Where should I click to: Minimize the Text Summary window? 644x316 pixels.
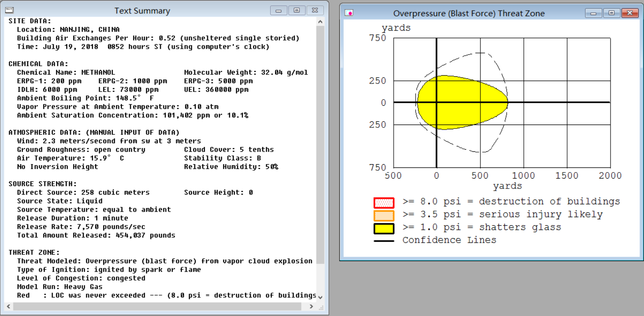pos(278,10)
